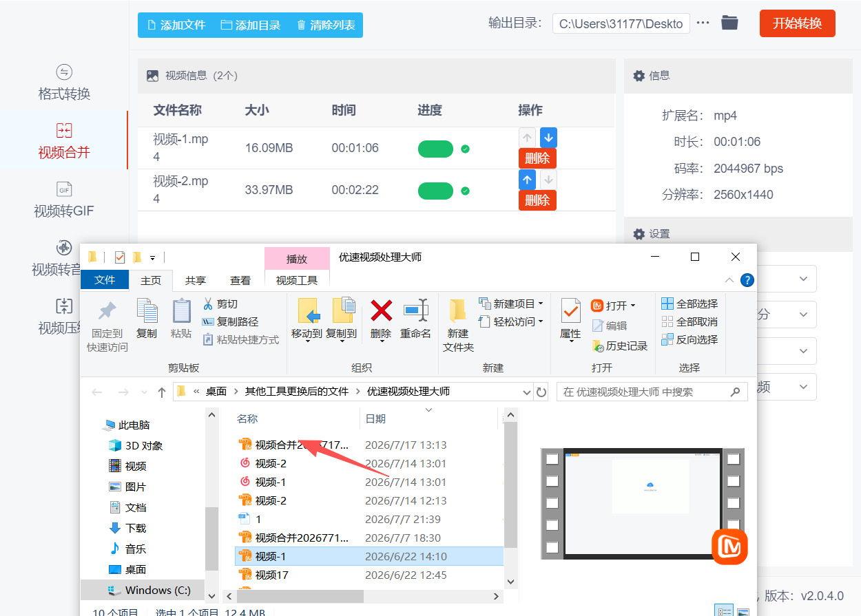Click the progress bar of 视频-1.mp4
Image resolution: width=861 pixels, height=616 pixels.
coord(435,149)
